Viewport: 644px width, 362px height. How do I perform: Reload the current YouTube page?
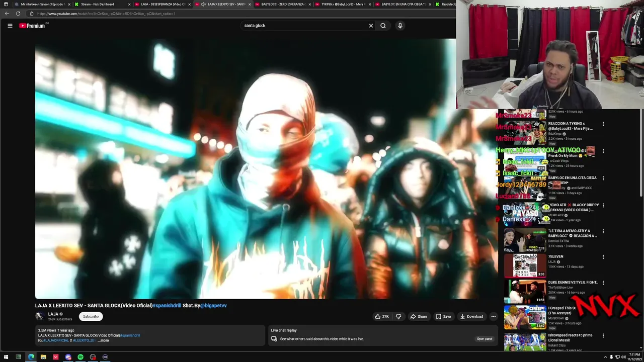18,14
